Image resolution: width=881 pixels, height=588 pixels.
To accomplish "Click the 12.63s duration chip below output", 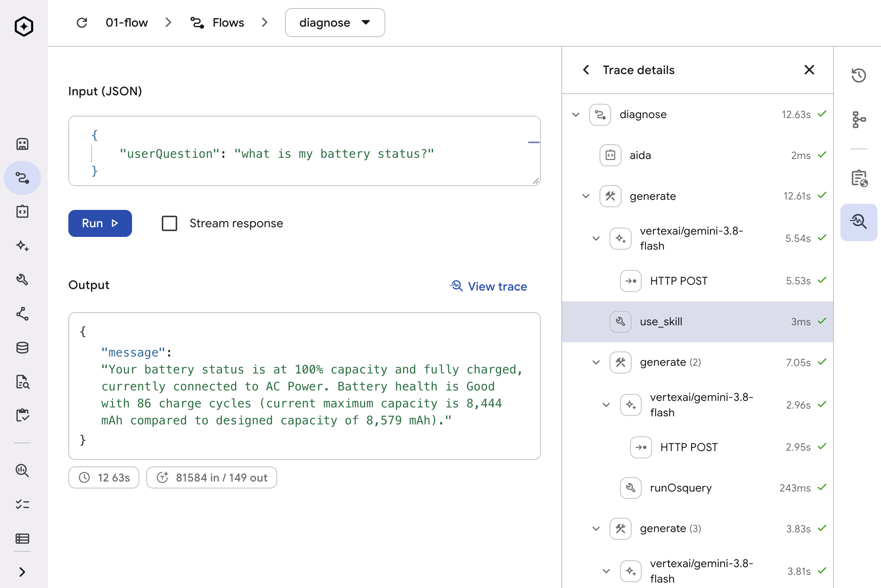I will 104,478.
